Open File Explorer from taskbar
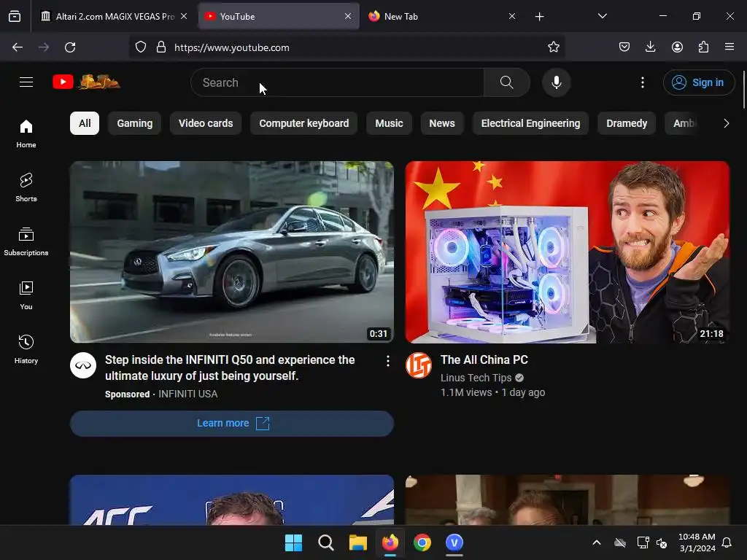 click(357, 542)
